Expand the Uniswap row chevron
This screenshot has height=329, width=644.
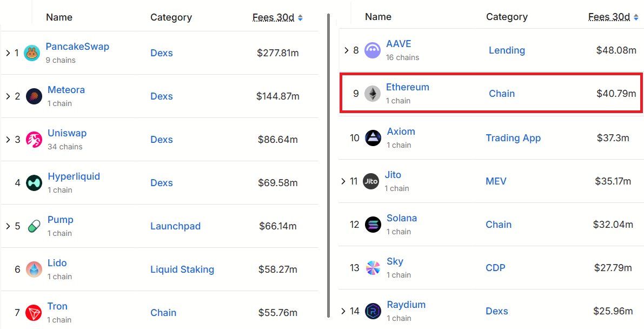click(8, 140)
